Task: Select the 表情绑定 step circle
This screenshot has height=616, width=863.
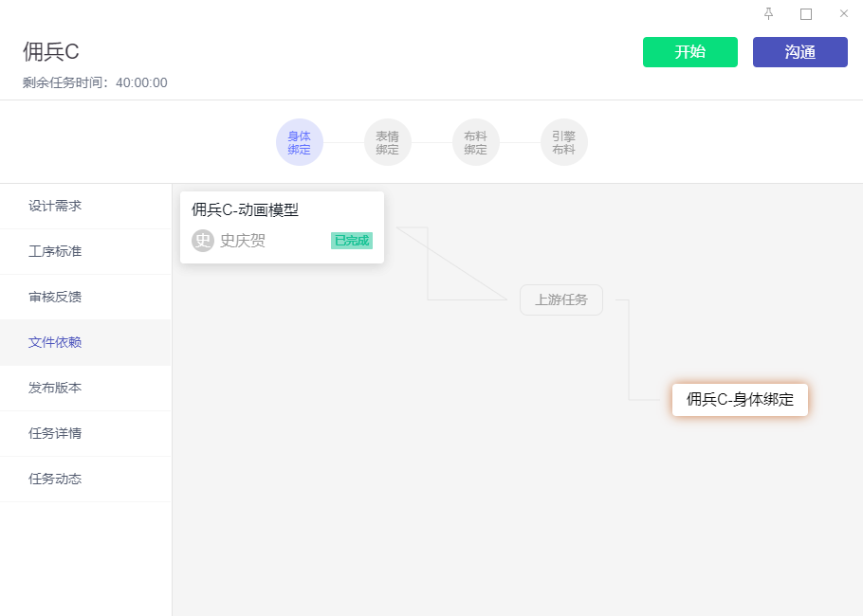Action: point(387,142)
